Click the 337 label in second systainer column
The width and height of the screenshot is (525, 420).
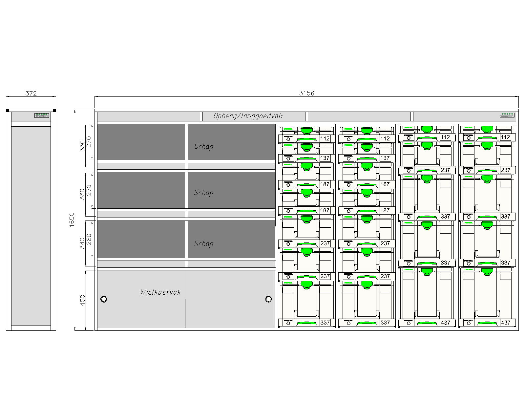(x=385, y=323)
